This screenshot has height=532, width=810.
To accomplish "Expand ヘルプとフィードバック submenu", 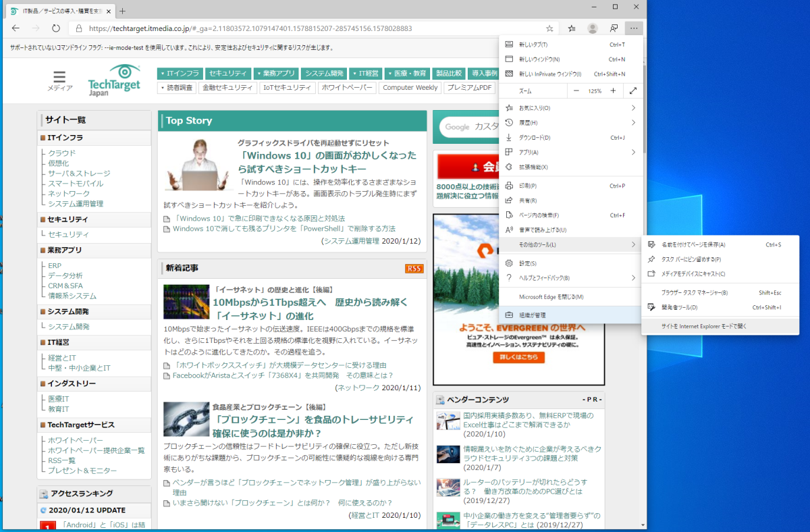I will click(571, 277).
